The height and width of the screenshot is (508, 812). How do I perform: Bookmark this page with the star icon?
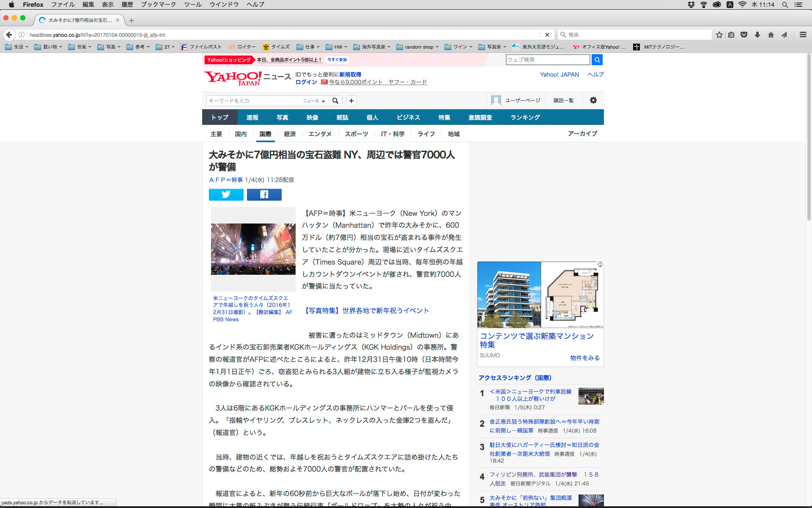(x=719, y=35)
